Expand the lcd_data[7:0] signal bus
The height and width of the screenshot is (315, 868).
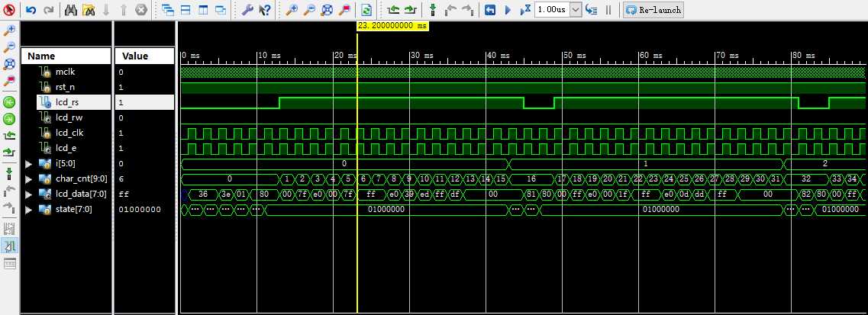[x=29, y=194]
